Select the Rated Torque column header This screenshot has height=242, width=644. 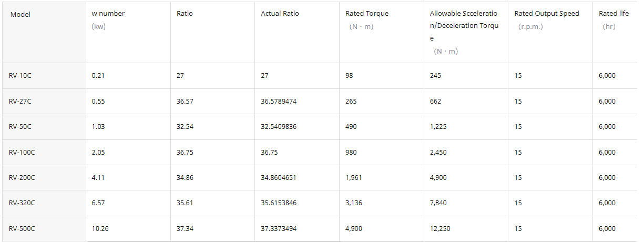(367, 14)
